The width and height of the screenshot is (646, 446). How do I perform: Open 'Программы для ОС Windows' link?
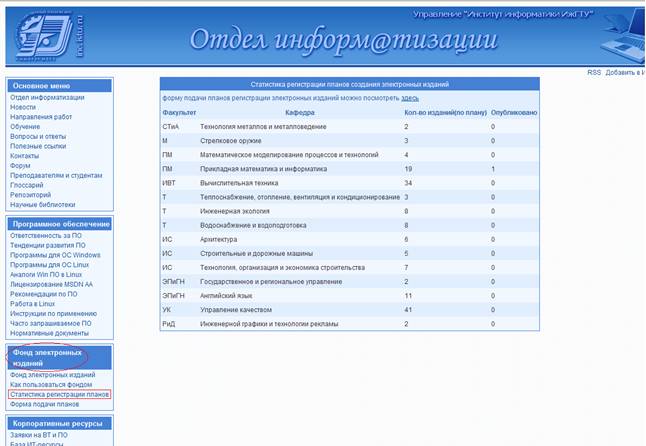pyautogui.click(x=55, y=255)
